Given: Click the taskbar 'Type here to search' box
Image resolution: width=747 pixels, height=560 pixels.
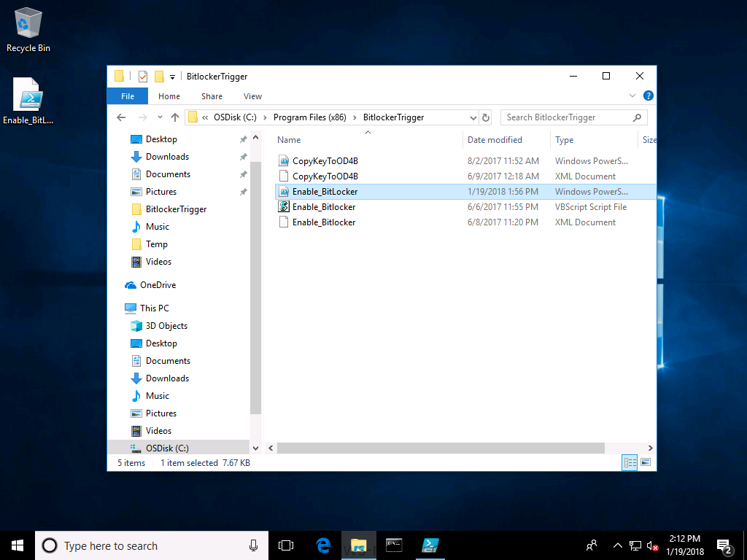Looking at the screenshot, I should click(152, 545).
